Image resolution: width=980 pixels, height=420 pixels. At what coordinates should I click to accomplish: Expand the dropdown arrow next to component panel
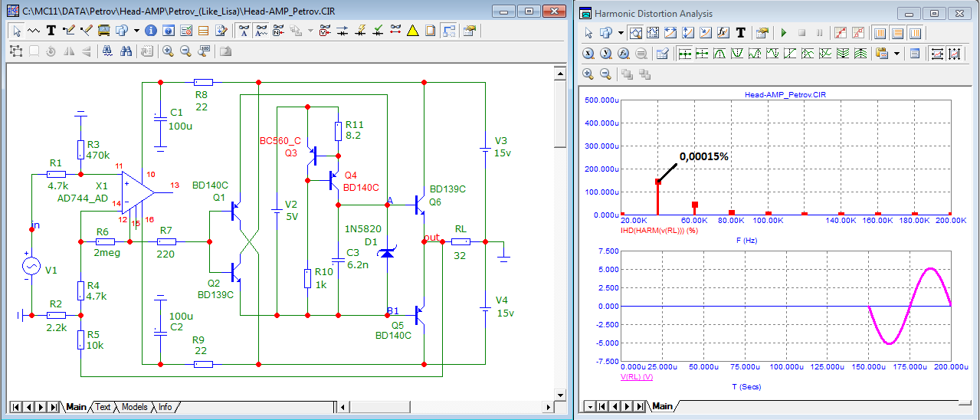[136, 31]
